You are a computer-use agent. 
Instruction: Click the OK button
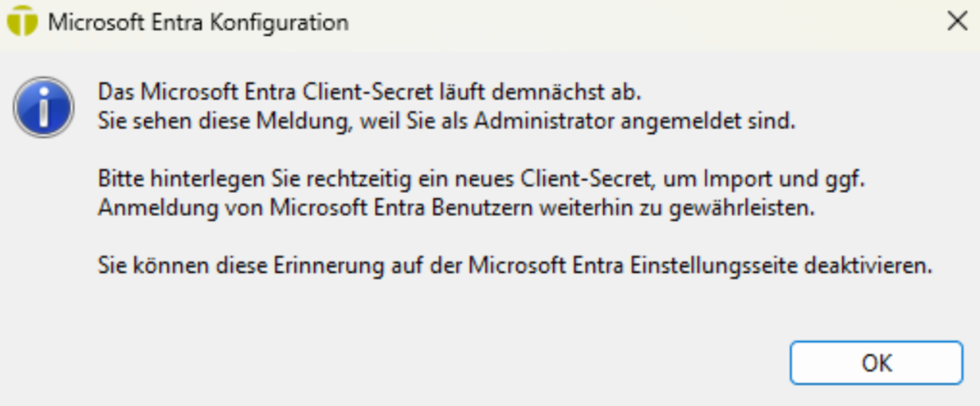876,364
